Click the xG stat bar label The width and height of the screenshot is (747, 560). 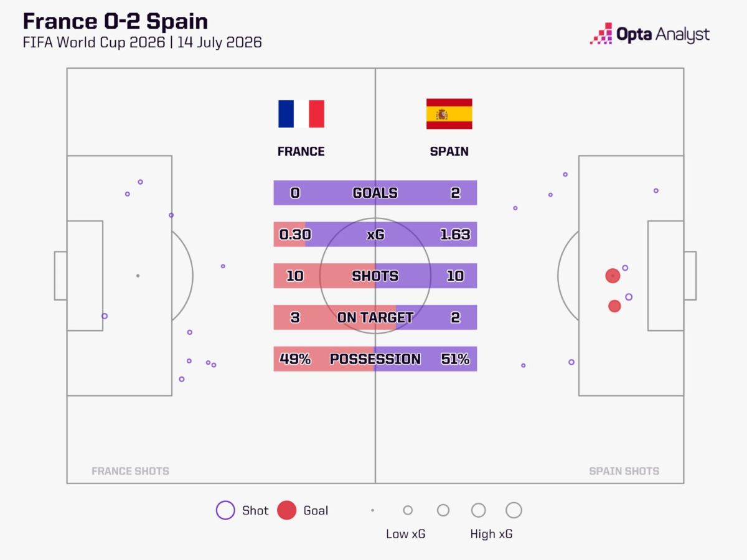click(x=375, y=235)
